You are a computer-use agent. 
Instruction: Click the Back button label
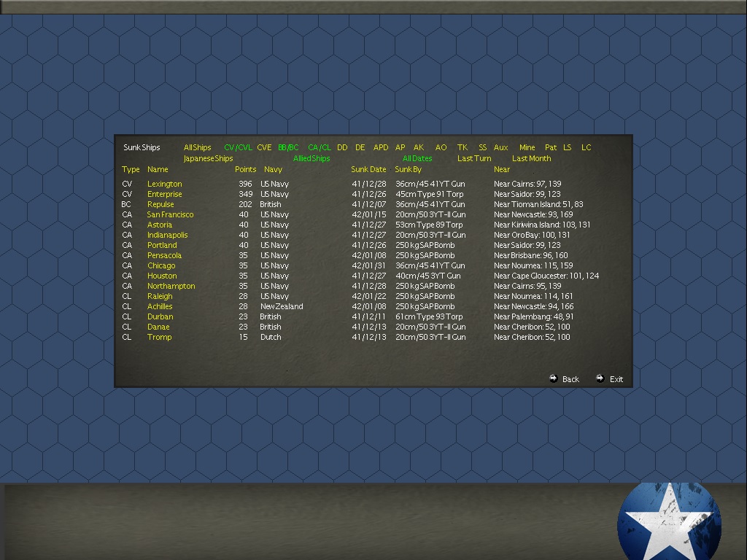click(x=570, y=379)
